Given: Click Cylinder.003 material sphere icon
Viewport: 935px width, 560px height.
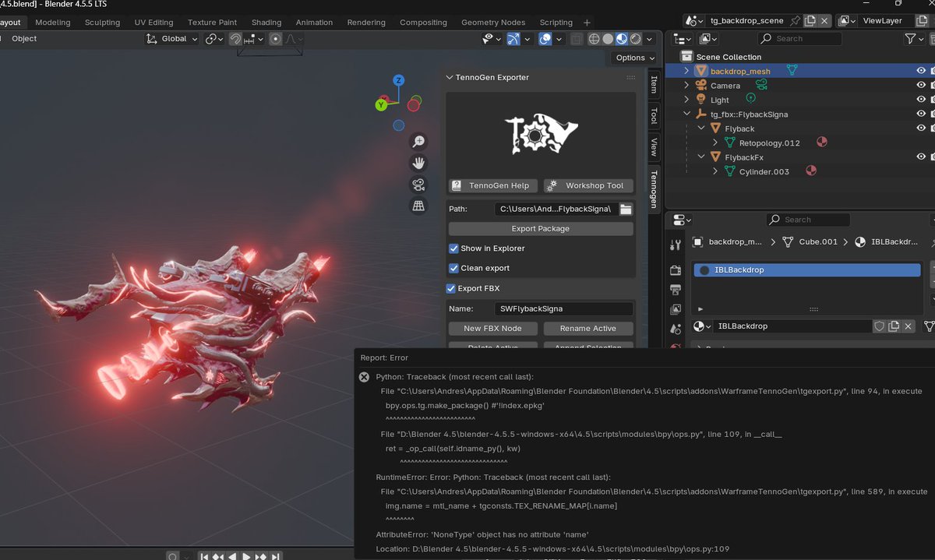Looking at the screenshot, I should (x=811, y=171).
